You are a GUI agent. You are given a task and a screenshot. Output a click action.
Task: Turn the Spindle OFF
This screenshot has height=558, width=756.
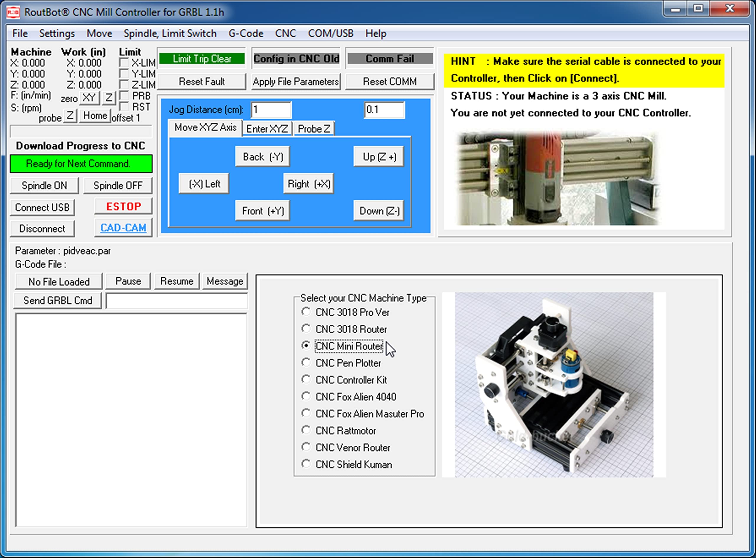click(x=118, y=185)
